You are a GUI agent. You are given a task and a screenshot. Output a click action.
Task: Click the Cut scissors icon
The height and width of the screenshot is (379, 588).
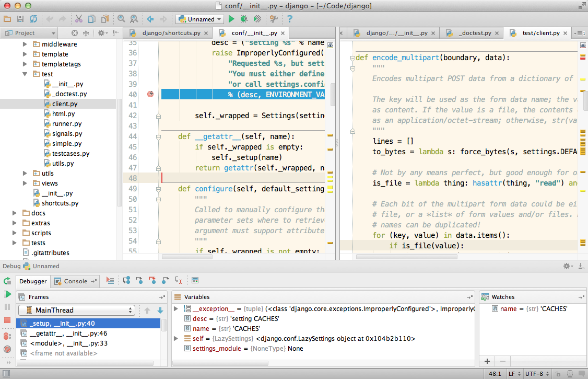[78, 19]
